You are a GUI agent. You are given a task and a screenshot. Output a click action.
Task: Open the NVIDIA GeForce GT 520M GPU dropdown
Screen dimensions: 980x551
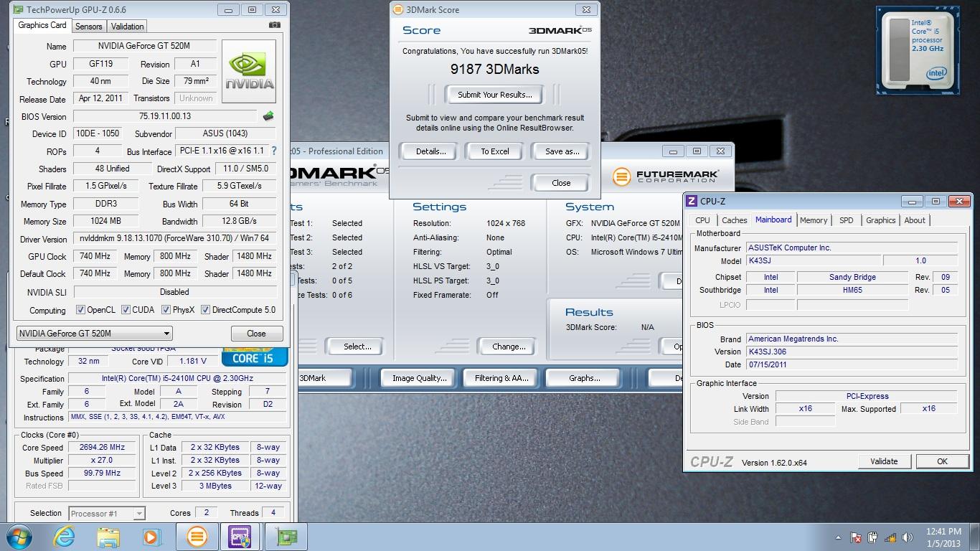pyautogui.click(x=94, y=334)
